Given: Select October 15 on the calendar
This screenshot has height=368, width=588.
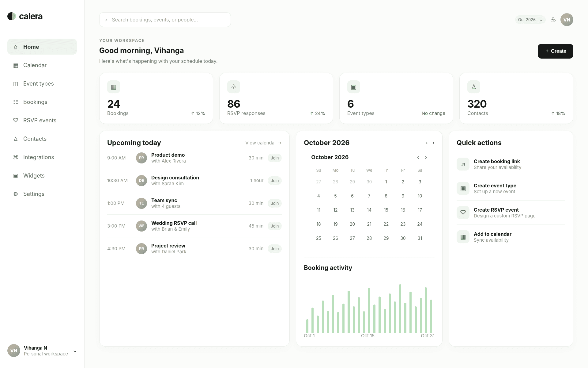Looking at the screenshot, I should [386, 210].
